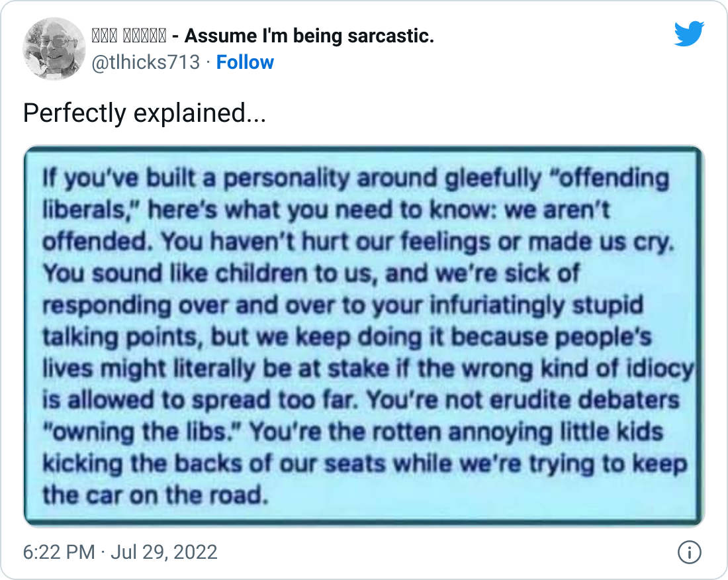The width and height of the screenshot is (728, 580).
Task: Open the 6:22 PM timestamp link
Action: click(59, 552)
